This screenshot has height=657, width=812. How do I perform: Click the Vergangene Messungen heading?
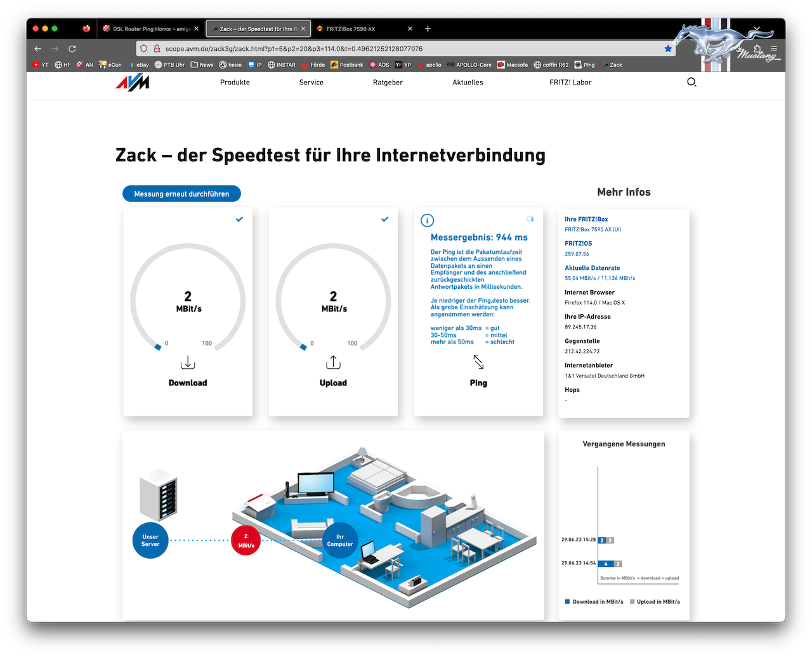point(624,444)
